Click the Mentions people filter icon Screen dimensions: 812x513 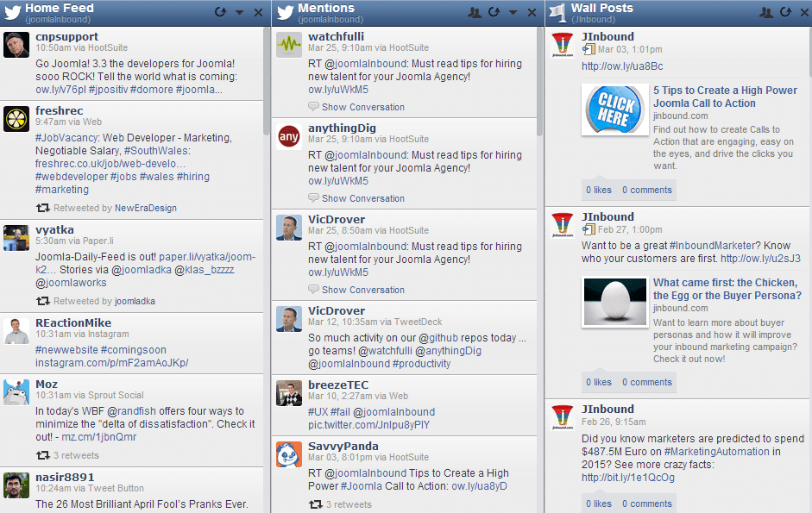(x=475, y=12)
